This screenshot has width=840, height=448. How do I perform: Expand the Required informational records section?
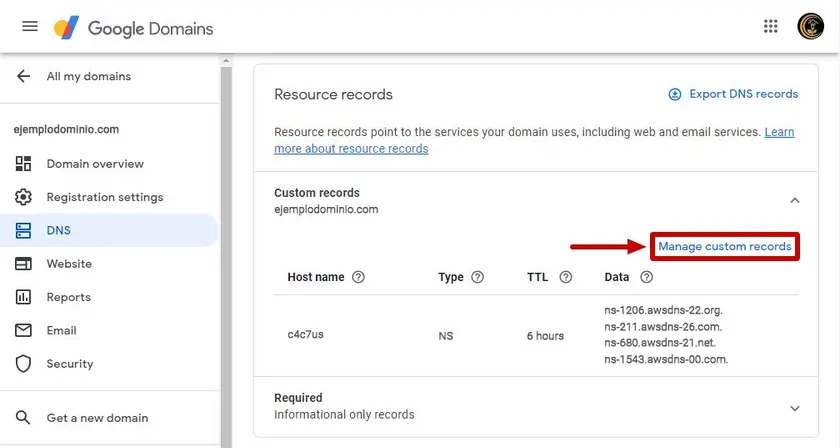click(795, 408)
